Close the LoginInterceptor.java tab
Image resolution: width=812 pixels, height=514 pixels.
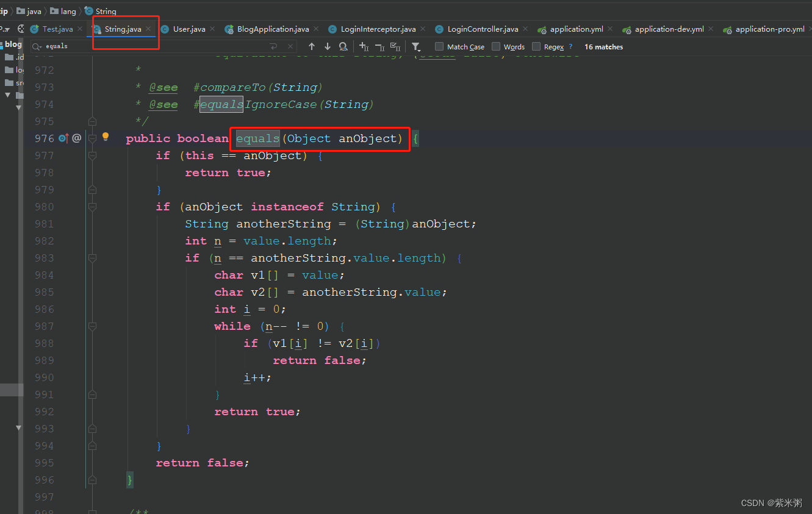pos(423,29)
